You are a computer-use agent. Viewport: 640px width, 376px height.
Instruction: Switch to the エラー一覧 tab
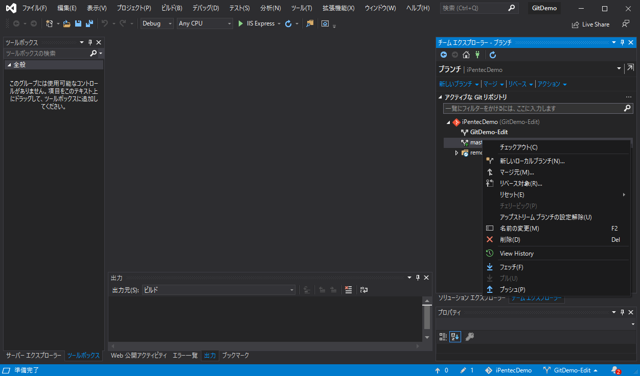[185, 356]
